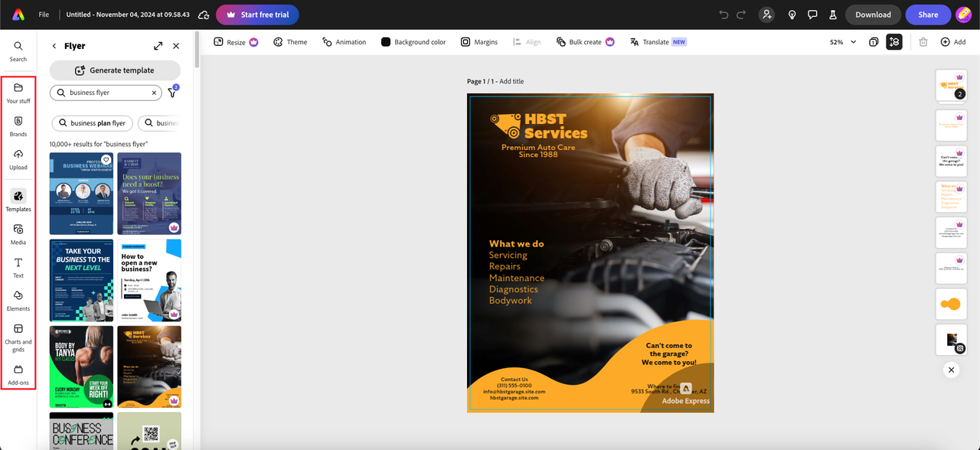The width and height of the screenshot is (980, 450).
Task: Delete the page with trash icon
Action: pyautogui.click(x=923, y=42)
